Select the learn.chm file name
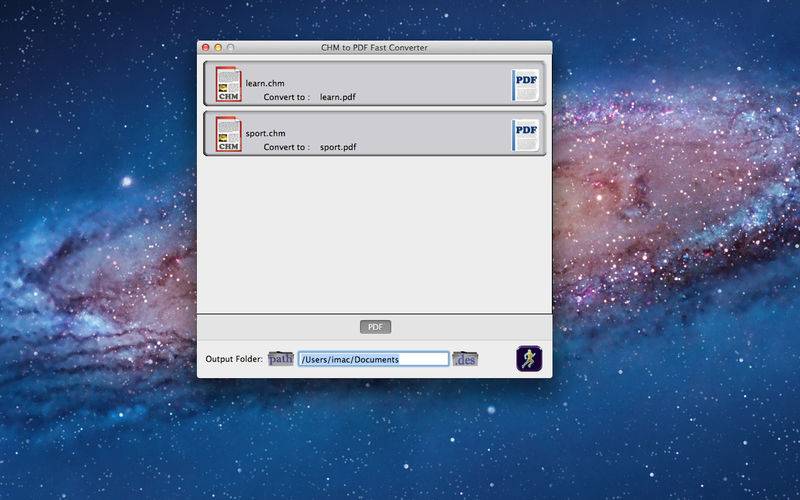The image size is (800, 500). (x=265, y=83)
